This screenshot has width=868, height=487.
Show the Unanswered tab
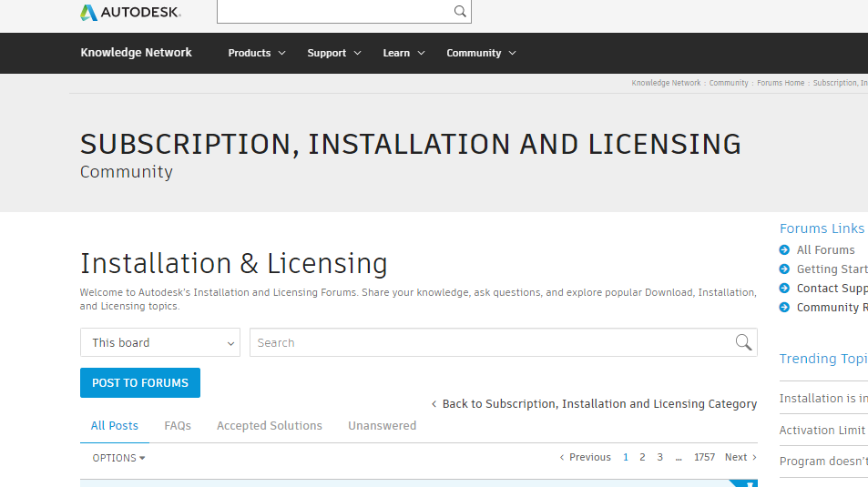[x=382, y=426]
